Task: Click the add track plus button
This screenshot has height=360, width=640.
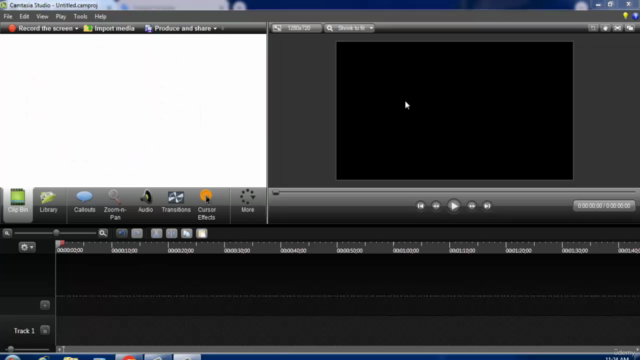Action: tap(45, 305)
